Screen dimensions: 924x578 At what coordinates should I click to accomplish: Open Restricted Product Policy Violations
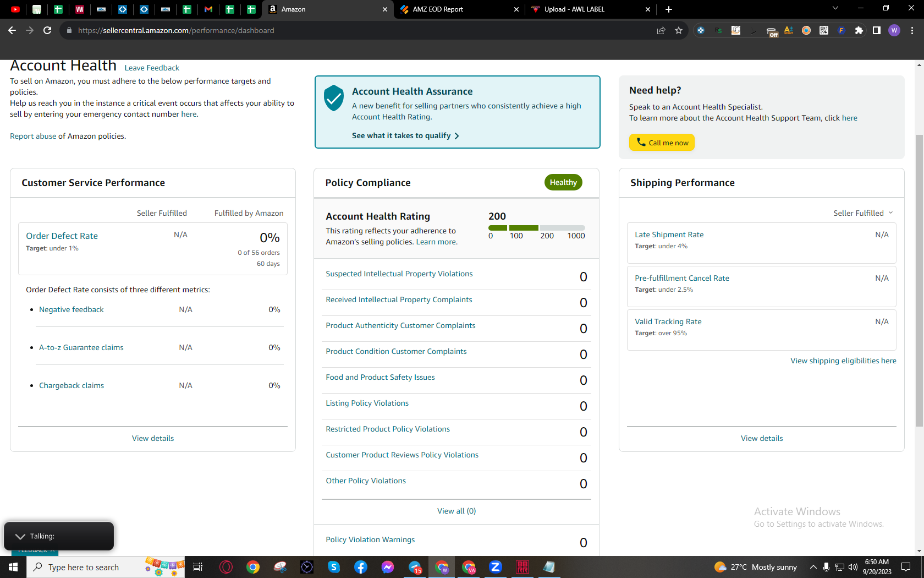click(x=388, y=429)
